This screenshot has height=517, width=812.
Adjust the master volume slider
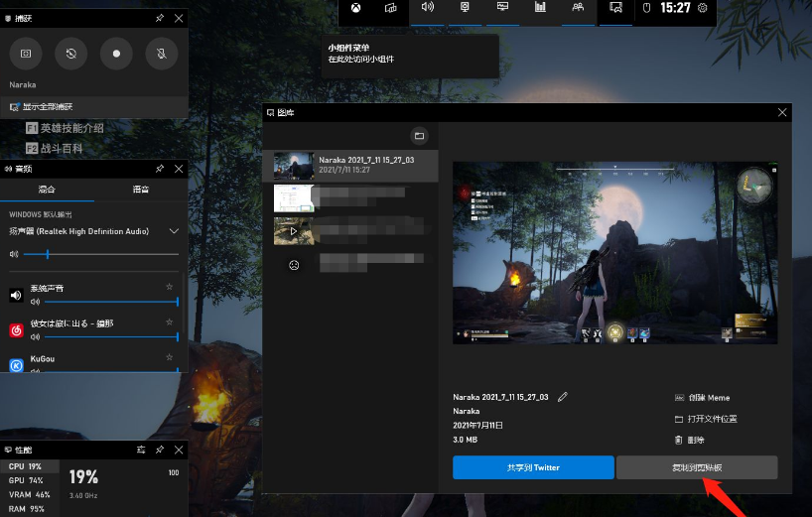coord(101,254)
